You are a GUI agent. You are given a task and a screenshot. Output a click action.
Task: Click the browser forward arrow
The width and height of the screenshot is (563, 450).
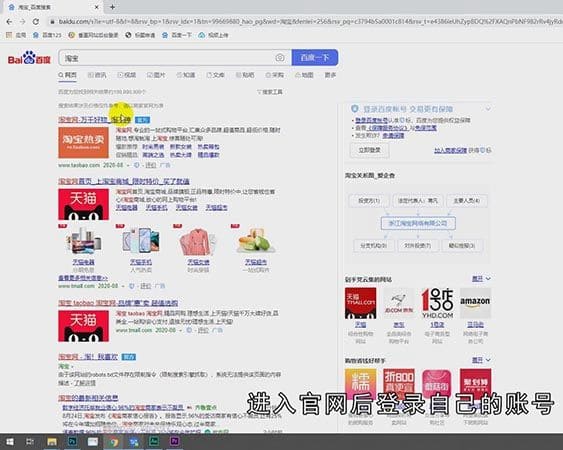[x=22, y=22]
